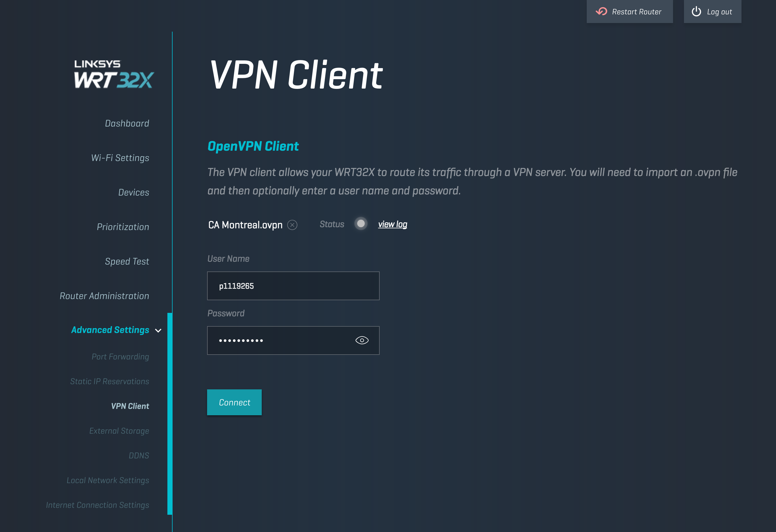Select Speed Test from sidebar

127,261
